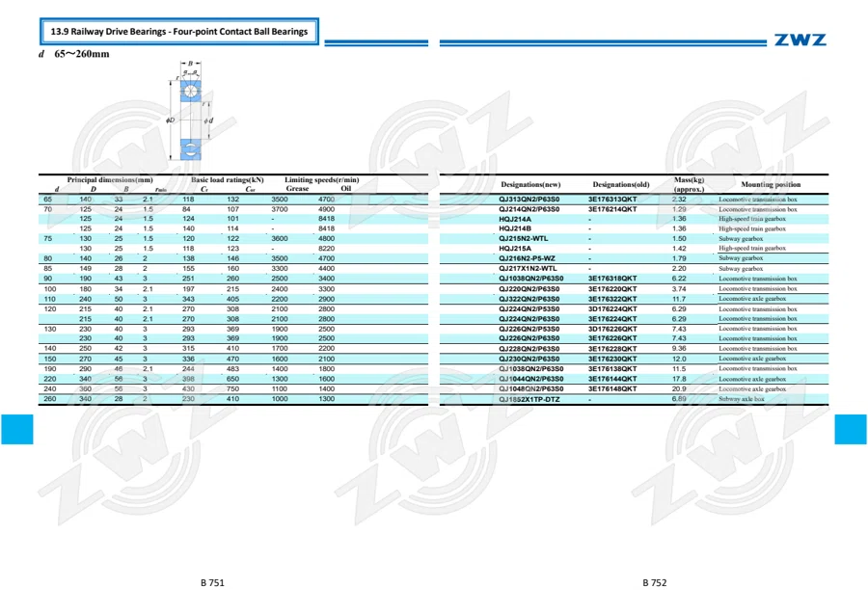The image size is (868, 614).
Task: Select designation 'QJ230QN2/P63S0'
Action: (529, 359)
